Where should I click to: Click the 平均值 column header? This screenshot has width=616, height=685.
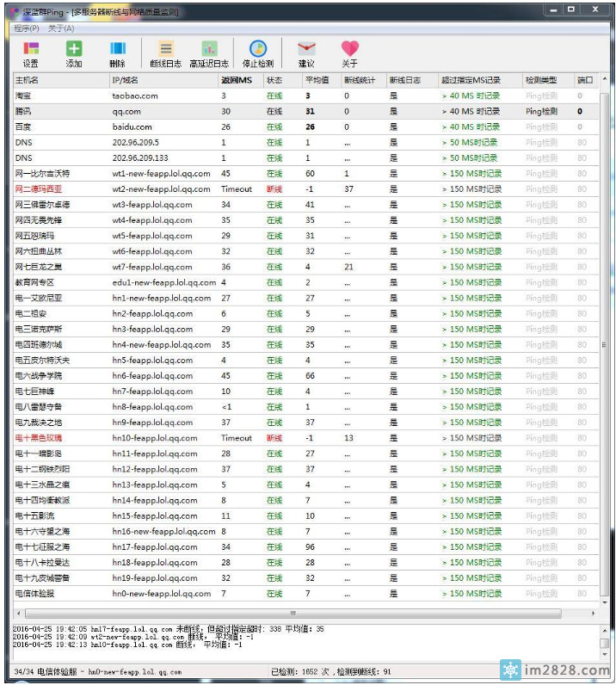(x=317, y=80)
